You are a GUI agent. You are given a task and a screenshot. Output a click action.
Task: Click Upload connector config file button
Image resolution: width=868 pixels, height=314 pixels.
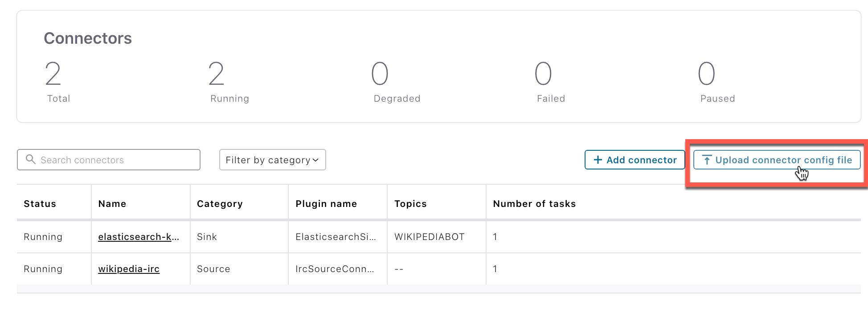point(777,160)
